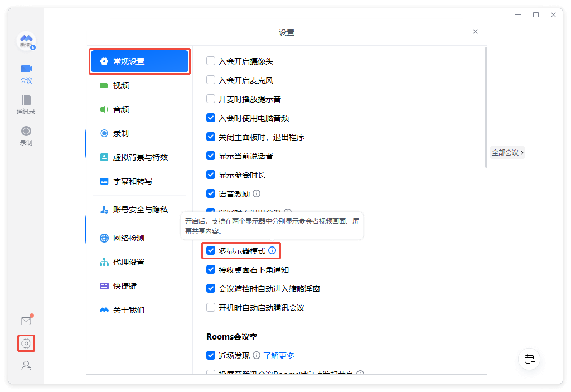Image resolution: width=571 pixels, height=392 pixels.
Task: Uncheck 关闭主面板时，退出程序
Action: 210,137
